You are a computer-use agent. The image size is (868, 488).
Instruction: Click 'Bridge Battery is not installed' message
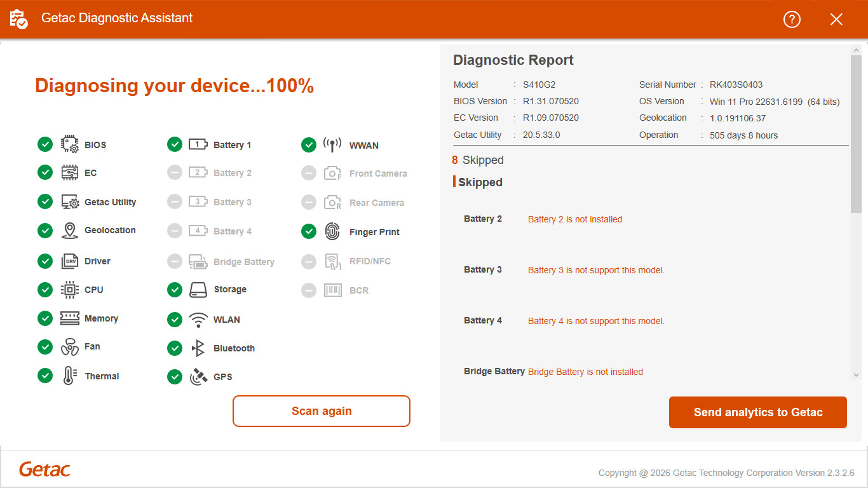585,372
